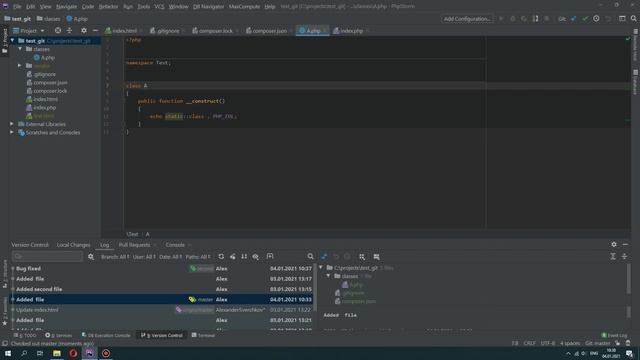Viewport: 640px width, 360px height.
Task: Switch to the Local Changes tab
Action: pyautogui.click(x=73, y=245)
